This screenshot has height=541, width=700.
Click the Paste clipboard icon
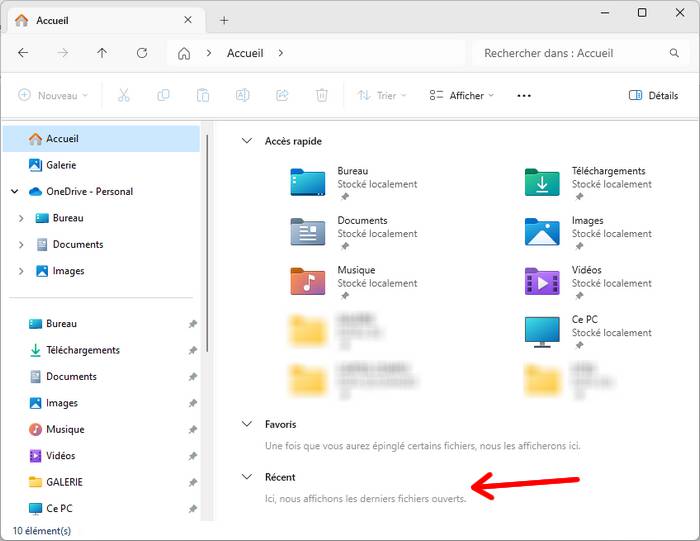point(203,95)
